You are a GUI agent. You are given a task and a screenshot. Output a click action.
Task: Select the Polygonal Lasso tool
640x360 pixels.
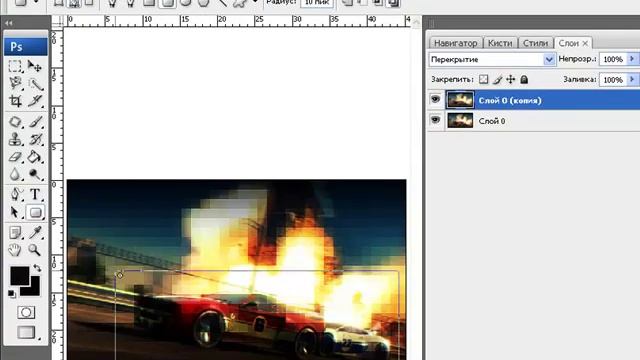(x=15, y=84)
